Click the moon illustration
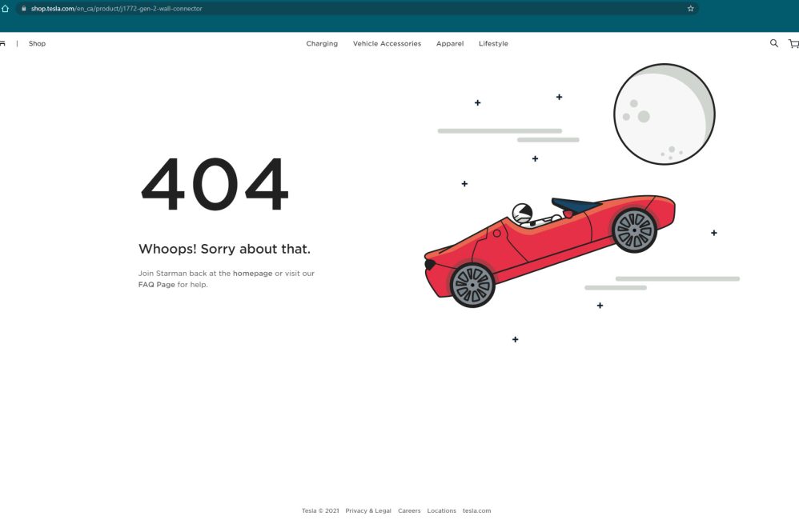The image size is (799, 532). (x=664, y=114)
